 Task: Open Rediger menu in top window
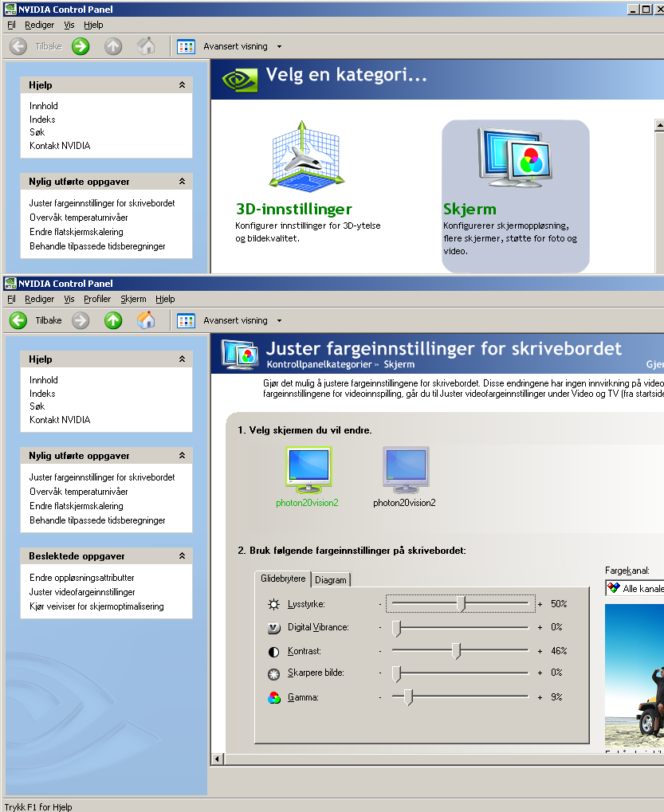tap(39, 25)
